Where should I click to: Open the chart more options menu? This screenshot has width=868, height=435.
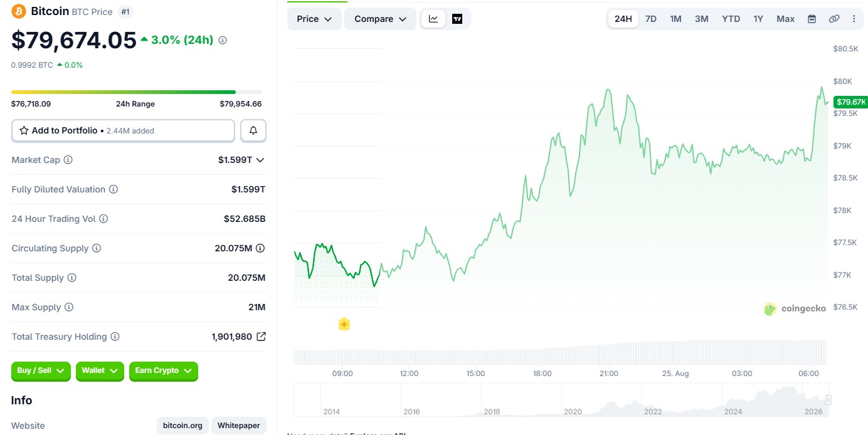pos(854,19)
